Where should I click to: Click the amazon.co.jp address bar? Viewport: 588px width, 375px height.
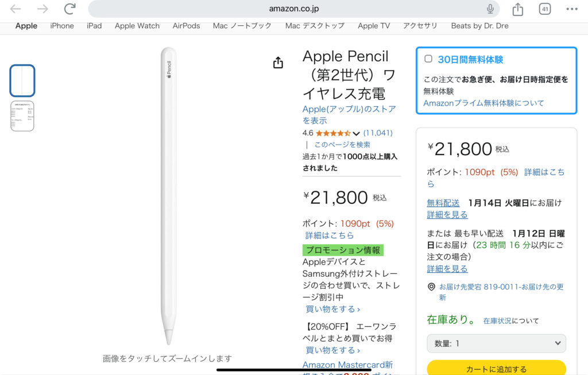[293, 9]
